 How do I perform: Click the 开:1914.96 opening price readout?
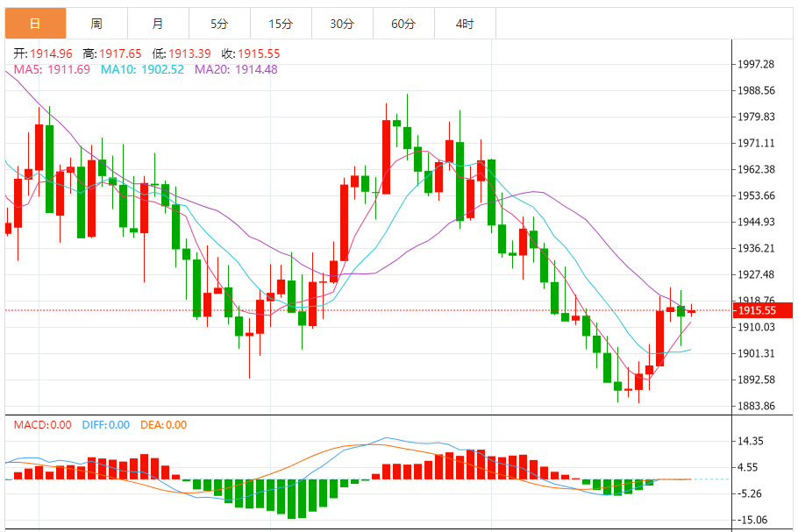pyautogui.click(x=43, y=53)
